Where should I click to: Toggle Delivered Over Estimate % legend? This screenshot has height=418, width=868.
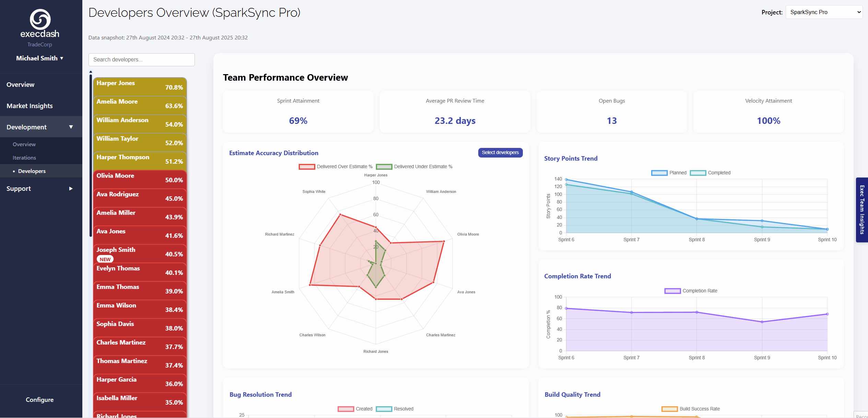tap(335, 166)
